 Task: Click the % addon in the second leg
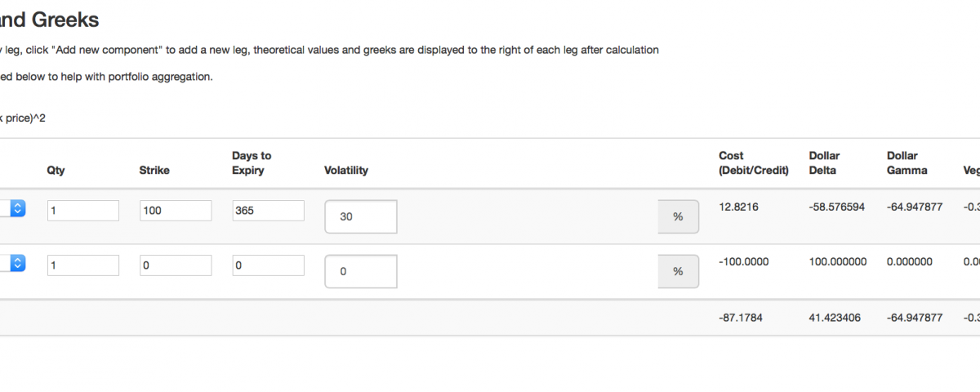[678, 272]
